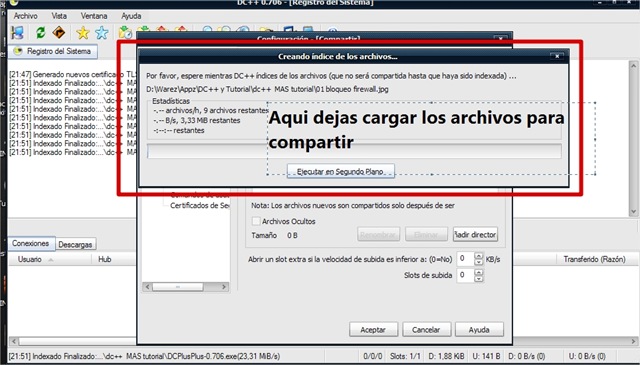This screenshot has width=640, height=365.
Task: Click the indexing progress bar
Action: (354, 151)
